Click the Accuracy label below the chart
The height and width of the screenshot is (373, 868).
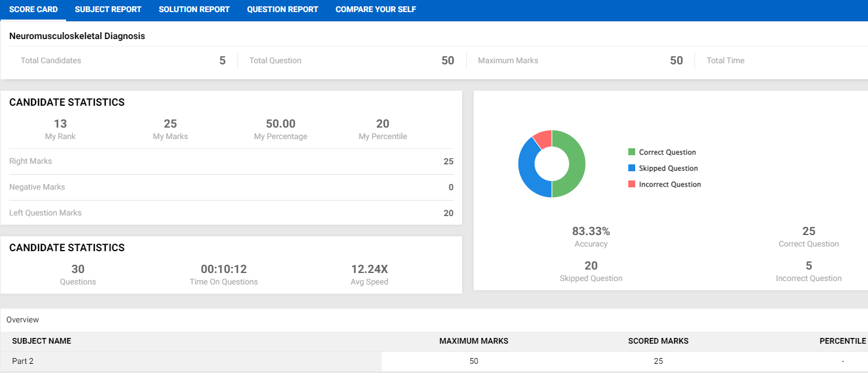click(x=591, y=244)
